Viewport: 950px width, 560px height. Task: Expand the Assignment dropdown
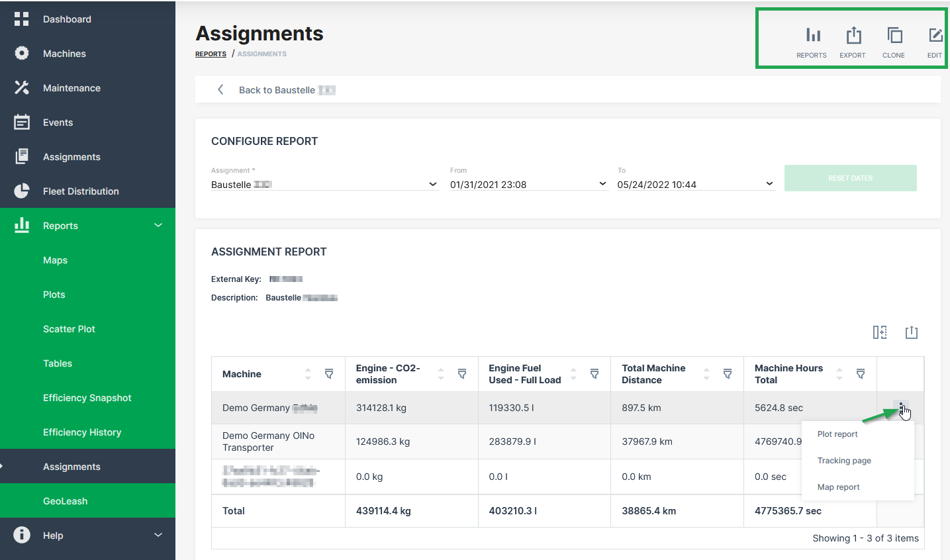(x=433, y=184)
